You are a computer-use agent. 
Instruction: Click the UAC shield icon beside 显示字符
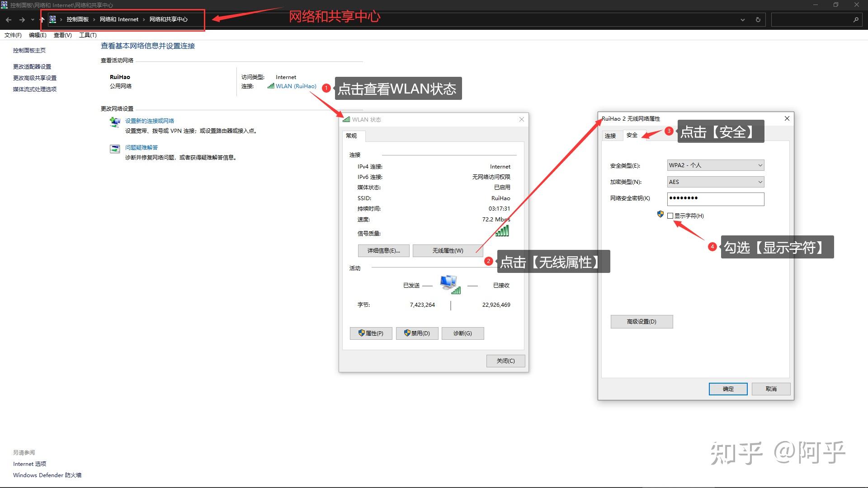pyautogui.click(x=660, y=214)
